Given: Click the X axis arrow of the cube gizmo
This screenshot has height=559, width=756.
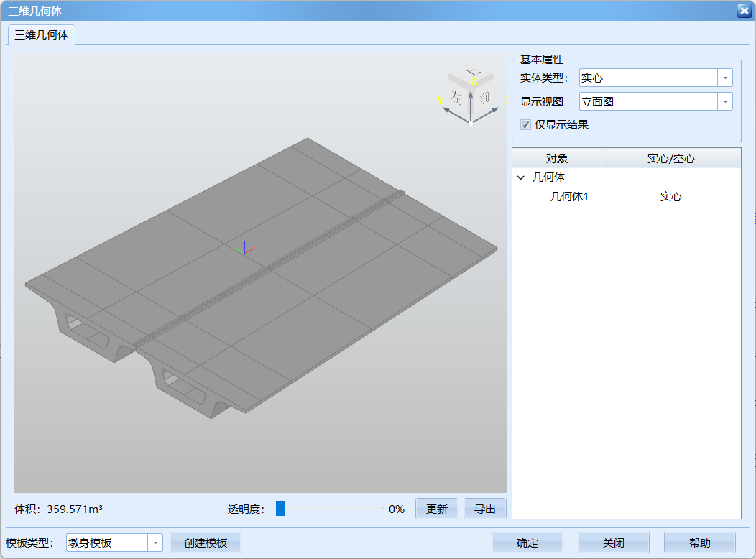Looking at the screenshot, I should click(494, 110).
